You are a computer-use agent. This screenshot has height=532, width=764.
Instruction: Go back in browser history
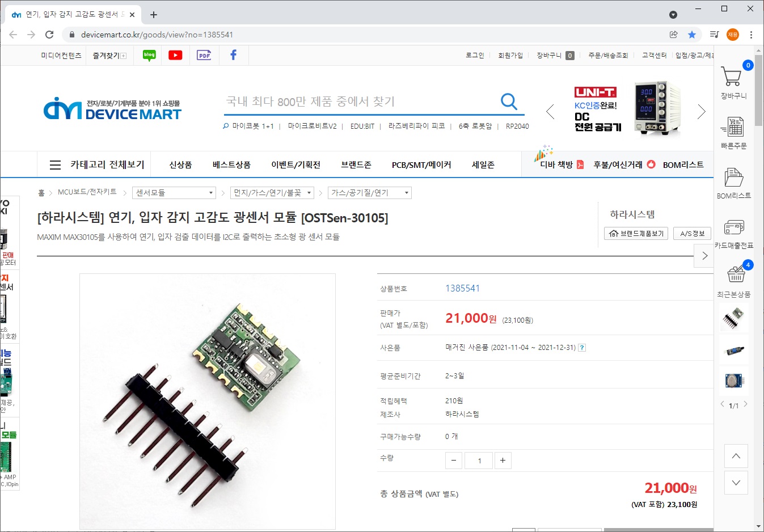(13, 35)
